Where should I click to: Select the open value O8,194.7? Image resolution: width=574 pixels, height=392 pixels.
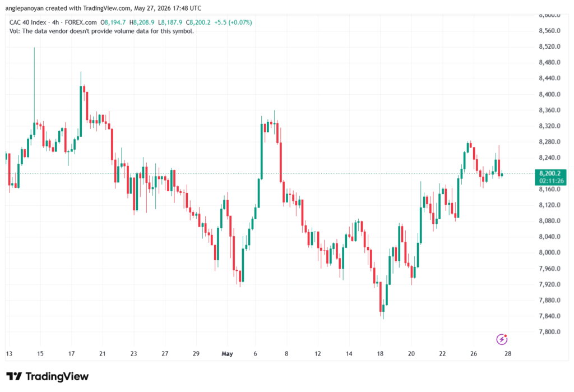pyautogui.click(x=113, y=22)
